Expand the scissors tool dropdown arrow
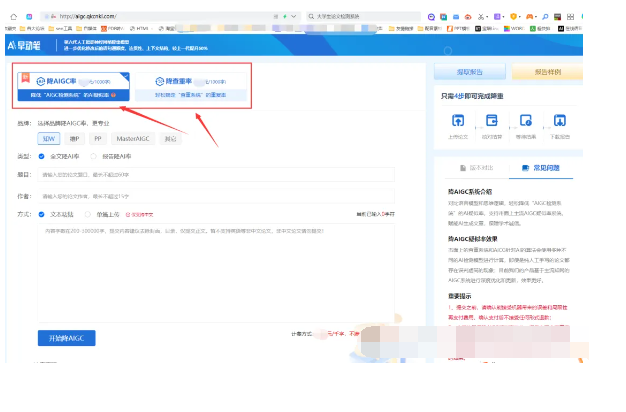 (x=487, y=17)
